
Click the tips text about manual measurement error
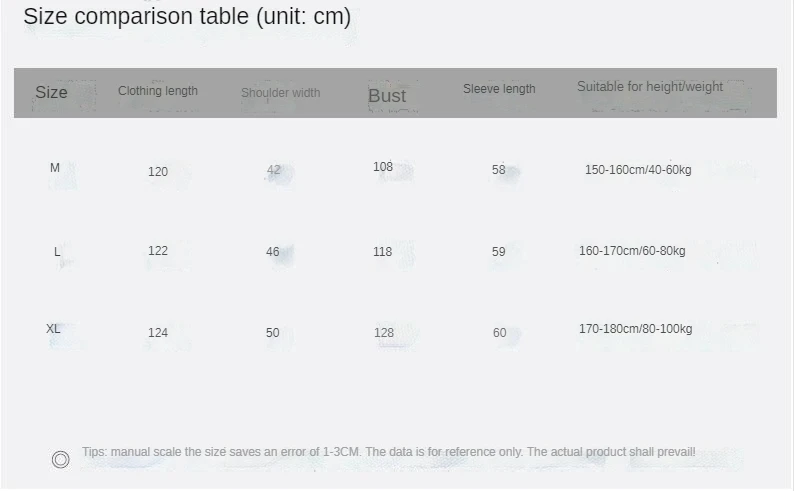coord(388,453)
